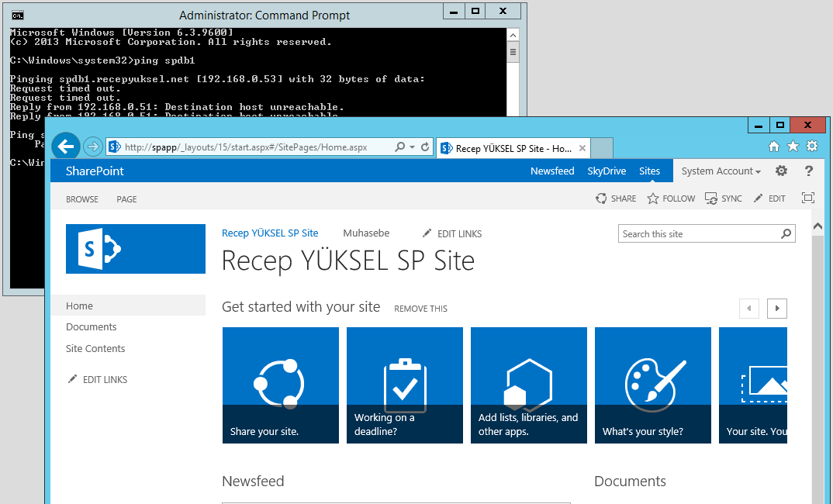Refresh the page in Internet Explorer
This screenshot has height=504, width=833.
click(x=425, y=147)
